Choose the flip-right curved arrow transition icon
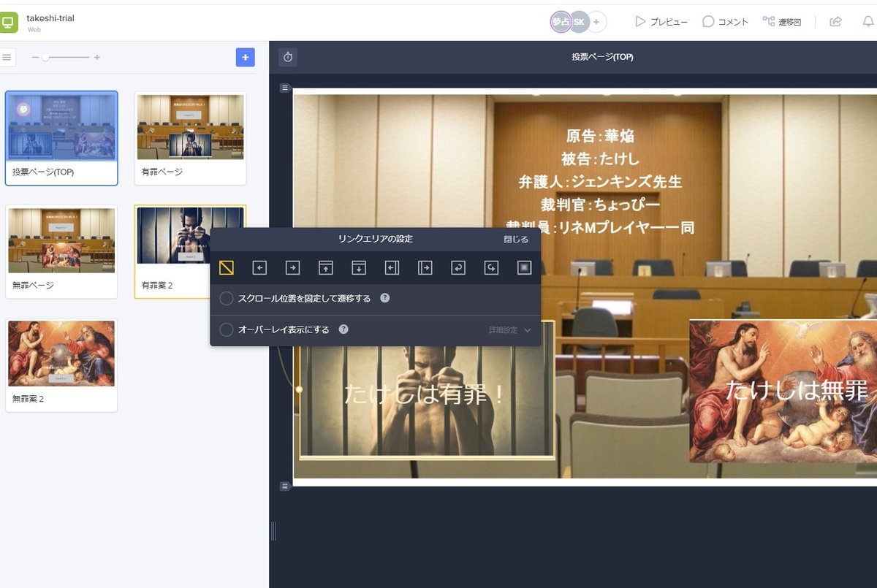Image resolution: width=877 pixels, height=588 pixels. pyautogui.click(x=491, y=268)
